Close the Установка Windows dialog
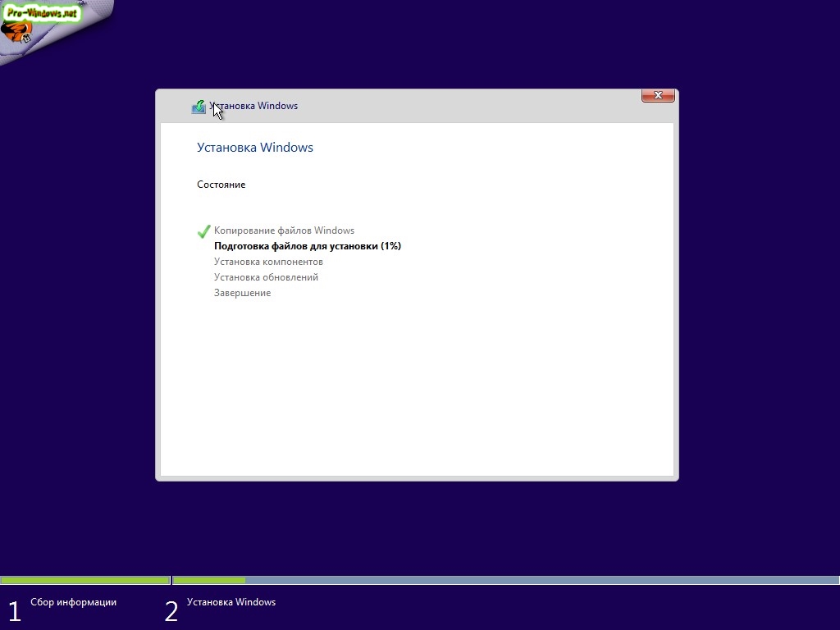 pos(658,95)
